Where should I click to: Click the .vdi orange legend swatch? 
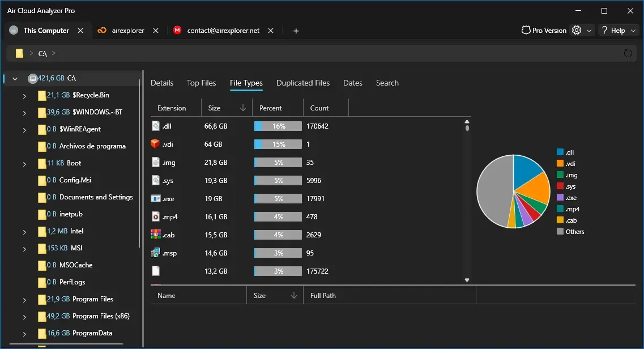560,163
